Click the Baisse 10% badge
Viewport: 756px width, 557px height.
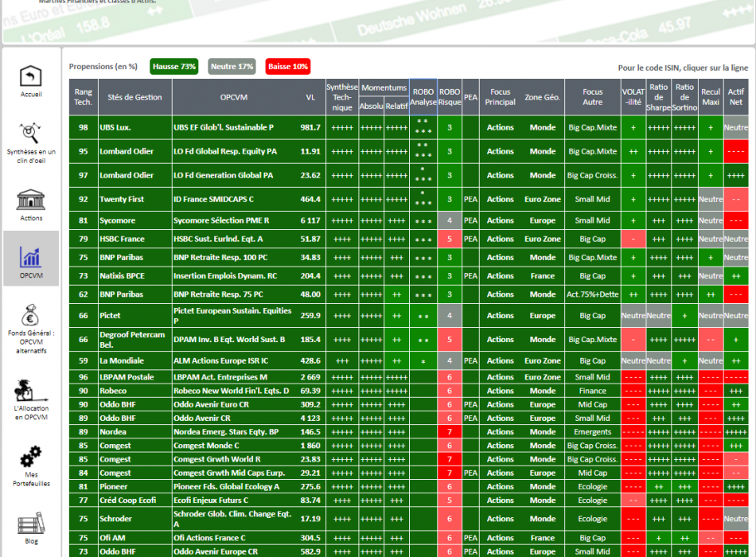pos(288,67)
